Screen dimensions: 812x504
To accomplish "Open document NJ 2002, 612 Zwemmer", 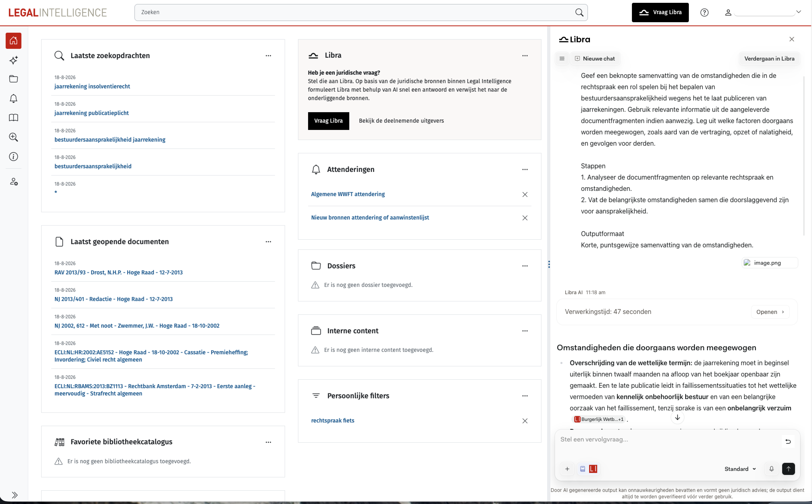I will tap(137, 326).
